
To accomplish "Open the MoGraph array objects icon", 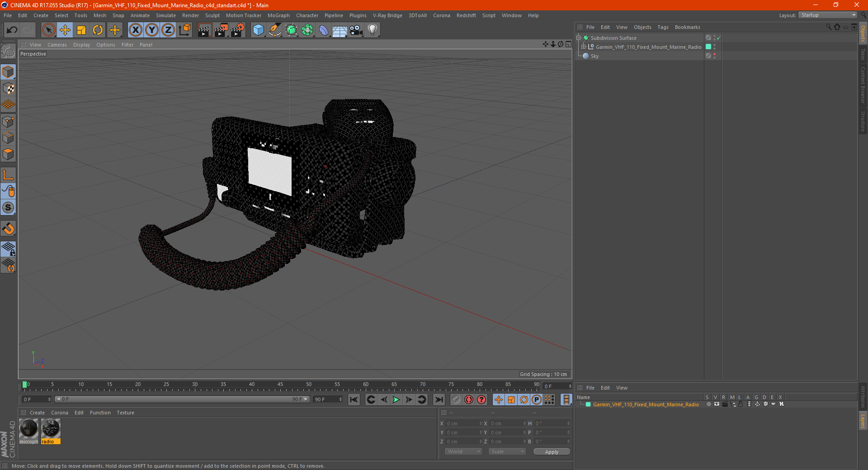I will point(307,30).
